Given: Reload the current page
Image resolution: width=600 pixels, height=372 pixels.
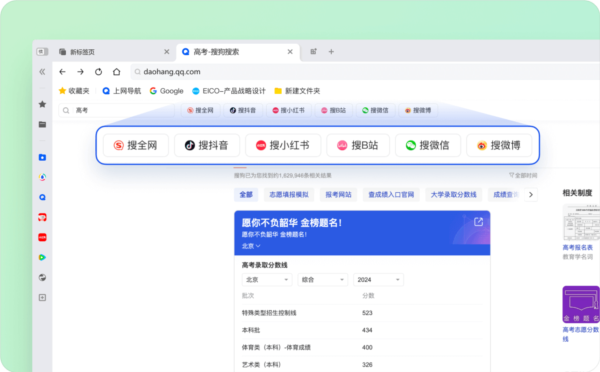Looking at the screenshot, I should pyautogui.click(x=98, y=72).
